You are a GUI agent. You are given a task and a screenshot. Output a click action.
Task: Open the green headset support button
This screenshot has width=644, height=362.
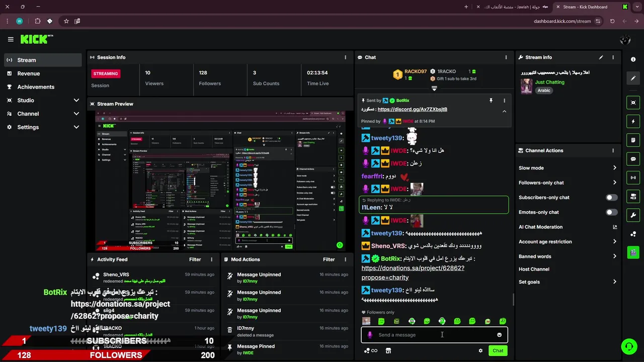pos(628,347)
